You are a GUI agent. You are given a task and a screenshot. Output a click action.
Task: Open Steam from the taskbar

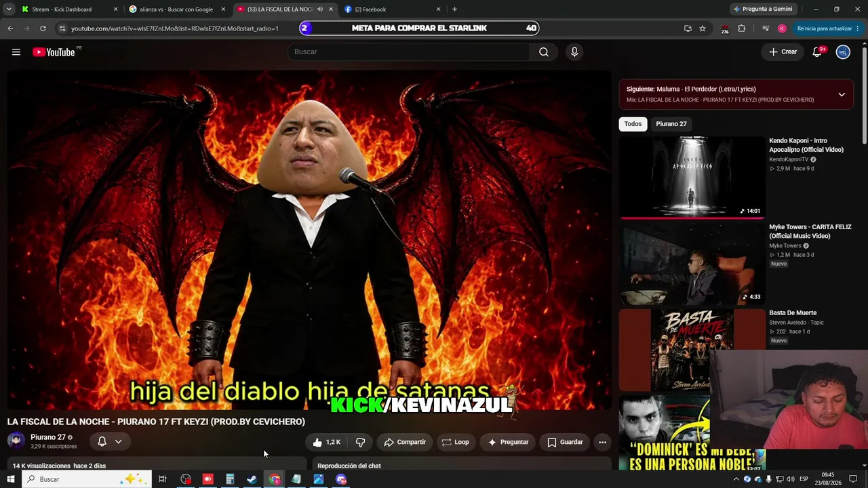[x=252, y=479]
